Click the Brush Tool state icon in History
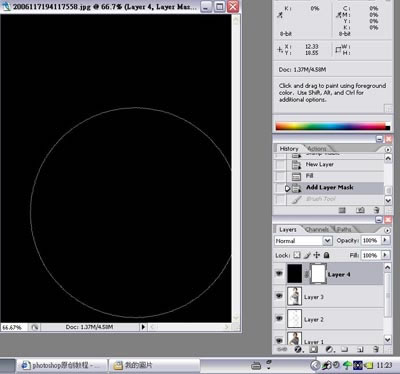 tap(296, 199)
